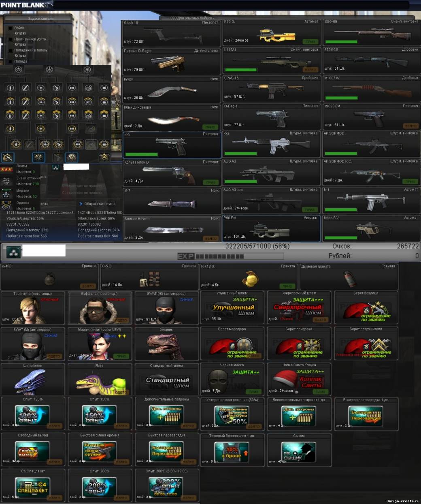Click the ПРИЗ badge on P90 G.
421x504 pixels.
point(310,42)
